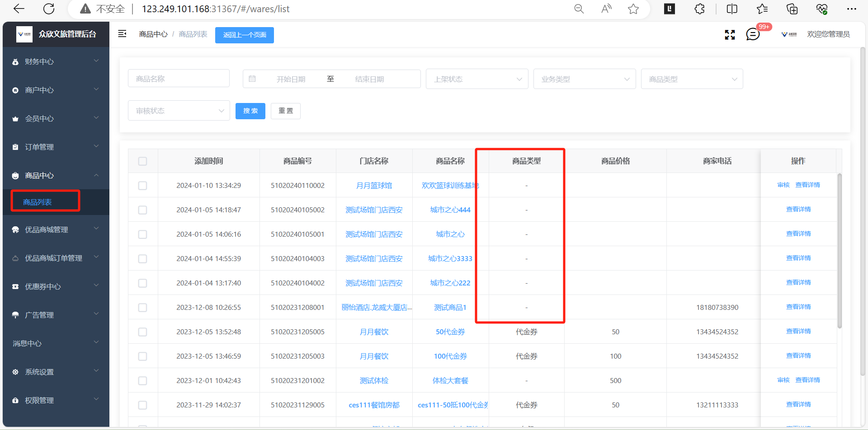Check the row for 51020240110002
Viewport: 868px width, 430px height.
click(142, 186)
